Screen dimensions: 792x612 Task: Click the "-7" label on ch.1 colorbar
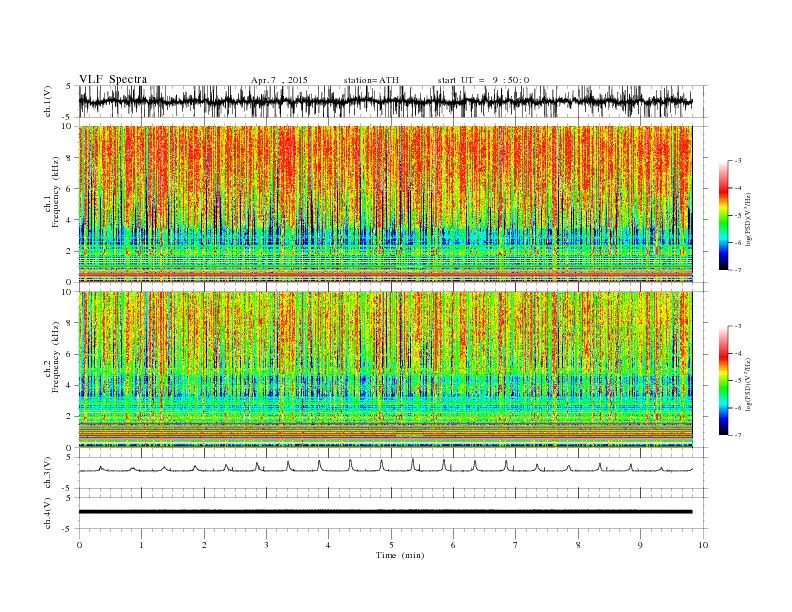(x=738, y=270)
